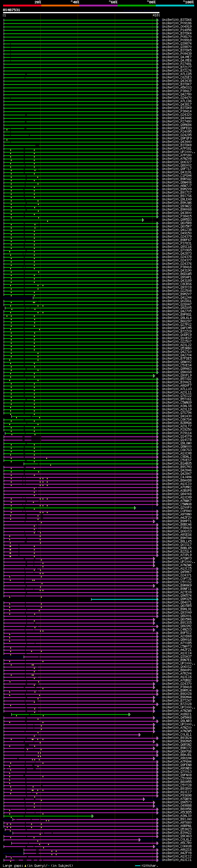The width and height of the screenshot is (197, 868).
Task: Click the white query sequence ruler bar
Action: click(81, 12)
